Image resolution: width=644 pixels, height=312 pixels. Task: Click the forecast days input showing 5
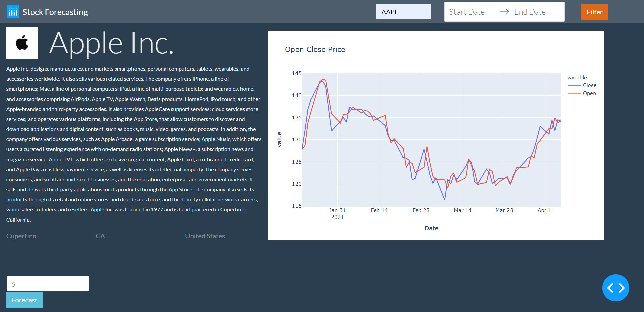47,284
